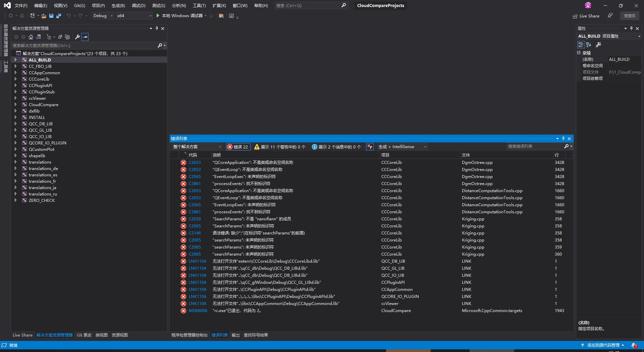Click the 本地 Windows 调试器 button
The image size is (644, 352).
click(181, 16)
